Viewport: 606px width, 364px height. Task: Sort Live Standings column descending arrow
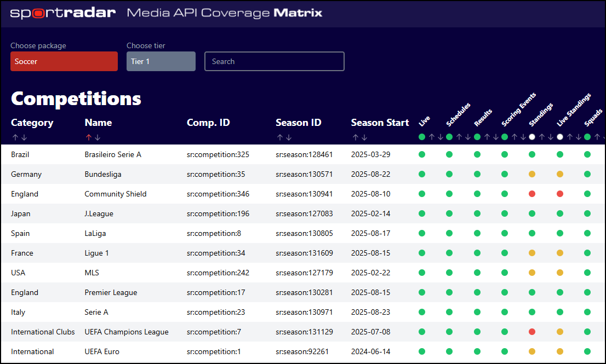(x=578, y=137)
